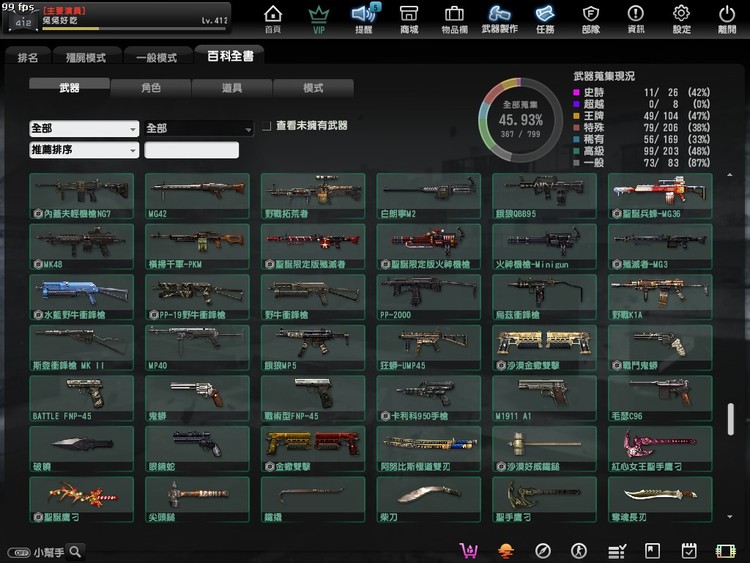Image resolution: width=750 pixels, height=563 pixels.
Task: Switch to the 排名 tab
Action: (28, 57)
